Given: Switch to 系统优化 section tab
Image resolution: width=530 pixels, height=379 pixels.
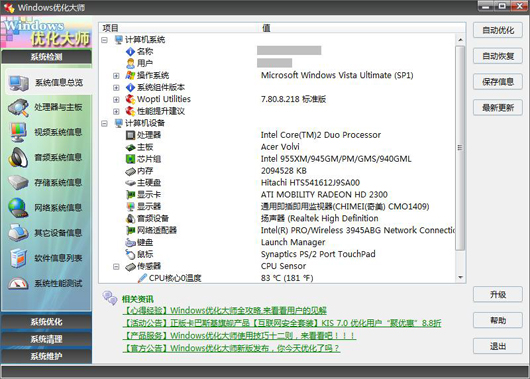Looking at the screenshot, I should [x=46, y=322].
